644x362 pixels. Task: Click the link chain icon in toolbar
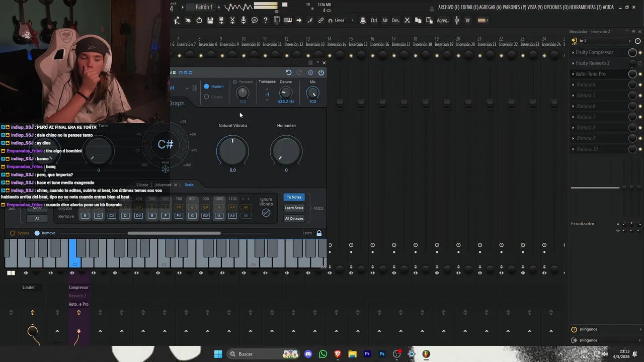321,21
